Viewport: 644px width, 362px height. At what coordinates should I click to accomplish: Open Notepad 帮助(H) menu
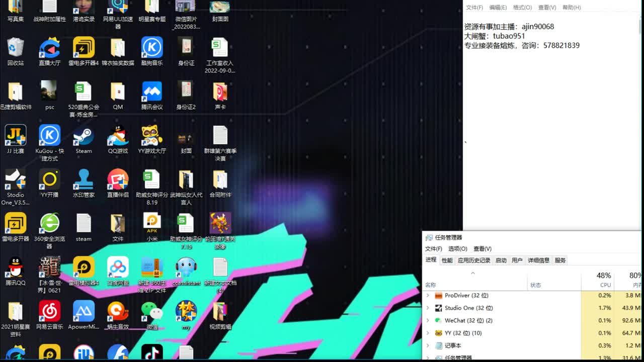pos(572,8)
